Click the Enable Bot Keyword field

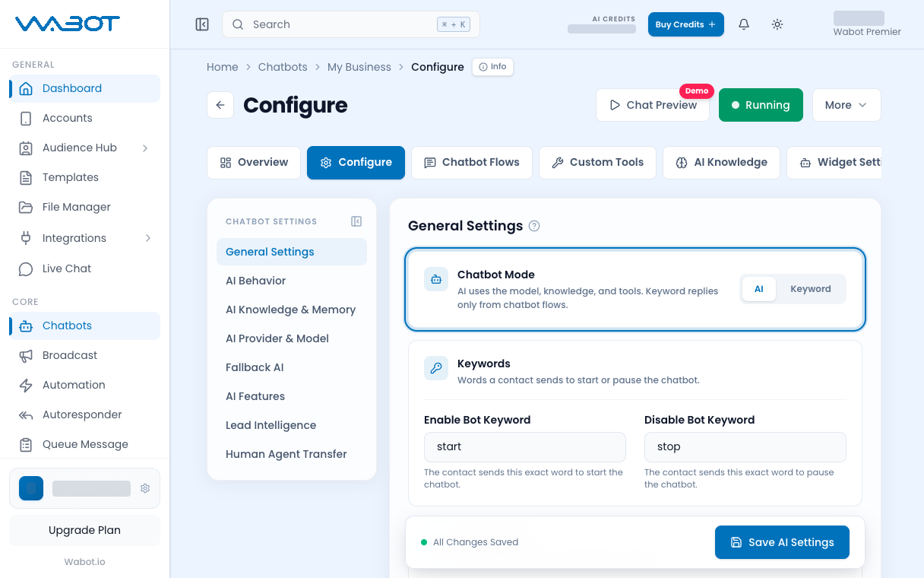pyautogui.click(x=524, y=447)
